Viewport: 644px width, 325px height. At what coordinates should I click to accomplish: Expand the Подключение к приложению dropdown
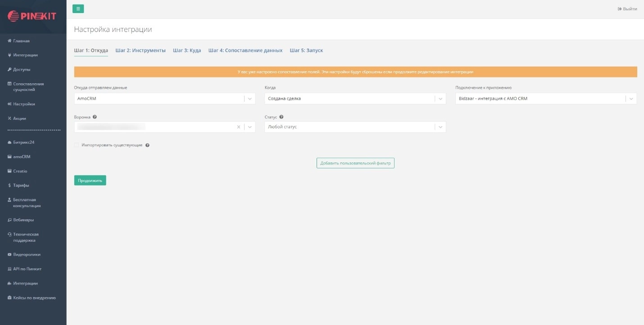(x=631, y=99)
